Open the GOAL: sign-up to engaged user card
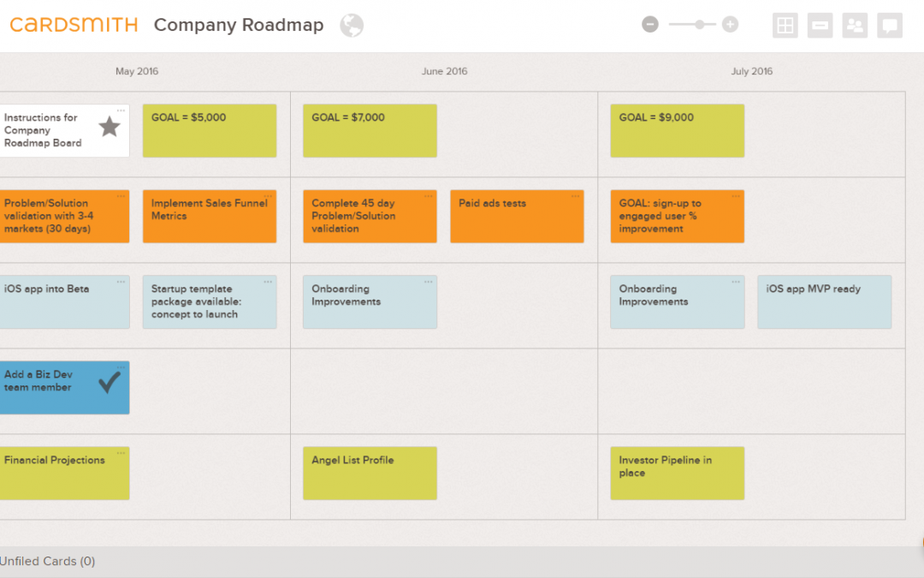 point(677,216)
